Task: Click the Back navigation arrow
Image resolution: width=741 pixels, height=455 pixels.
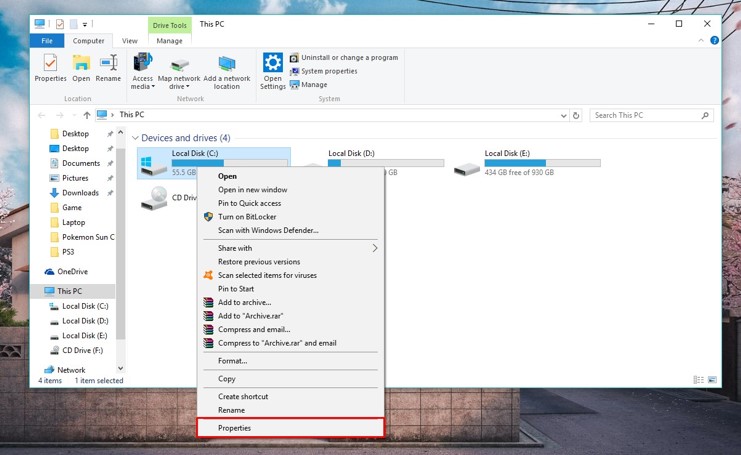Action: click(42, 115)
